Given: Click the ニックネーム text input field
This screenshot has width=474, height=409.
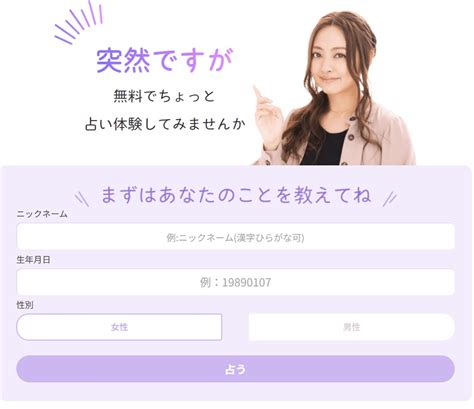Looking at the screenshot, I should [x=235, y=237].
